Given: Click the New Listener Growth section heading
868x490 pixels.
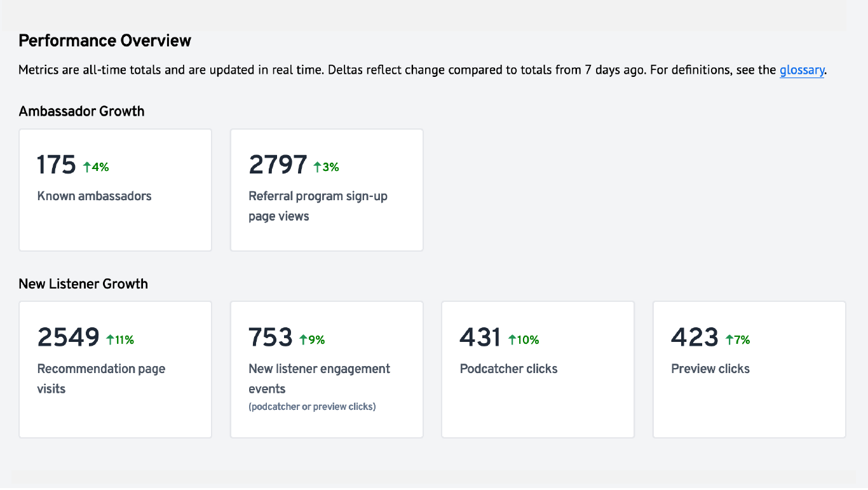Looking at the screenshot, I should tap(83, 283).
